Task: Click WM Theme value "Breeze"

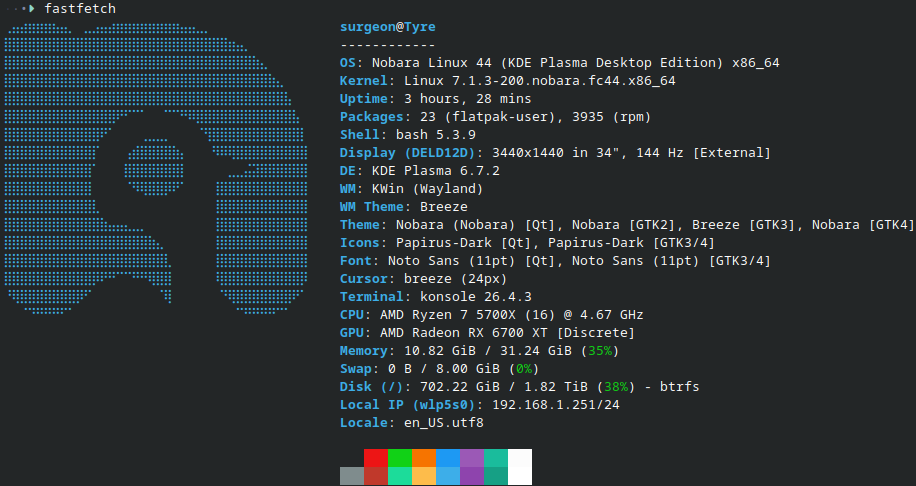Action: click(444, 207)
